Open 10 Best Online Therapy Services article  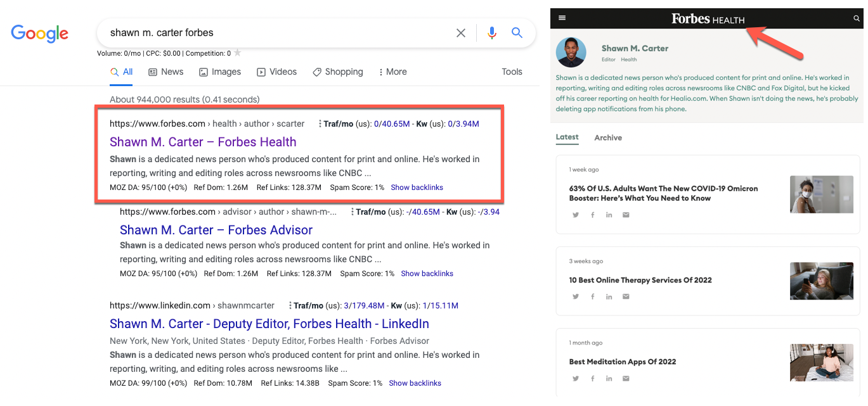pyautogui.click(x=640, y=280)
